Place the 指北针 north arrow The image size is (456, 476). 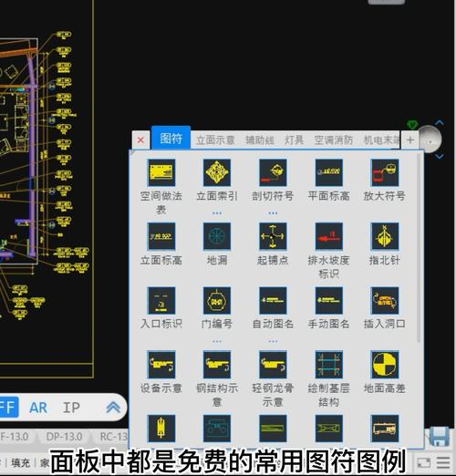tap(385, 236)
